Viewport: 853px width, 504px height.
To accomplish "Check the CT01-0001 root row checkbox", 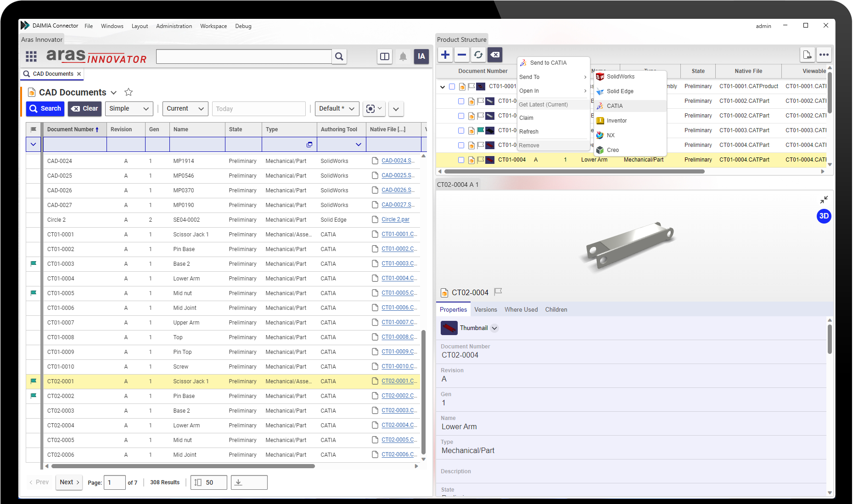I will click(452, 86).
